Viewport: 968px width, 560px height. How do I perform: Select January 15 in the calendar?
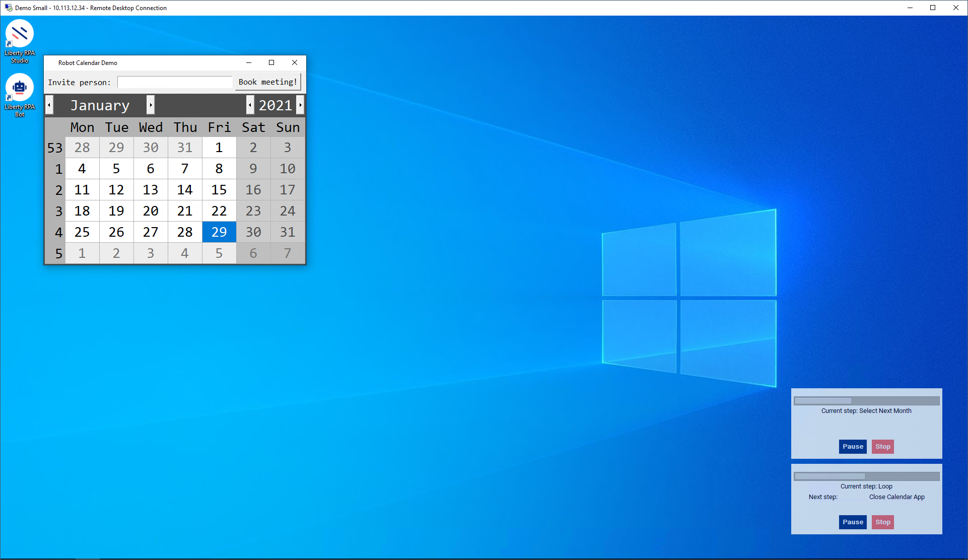[x=219, y=190]
